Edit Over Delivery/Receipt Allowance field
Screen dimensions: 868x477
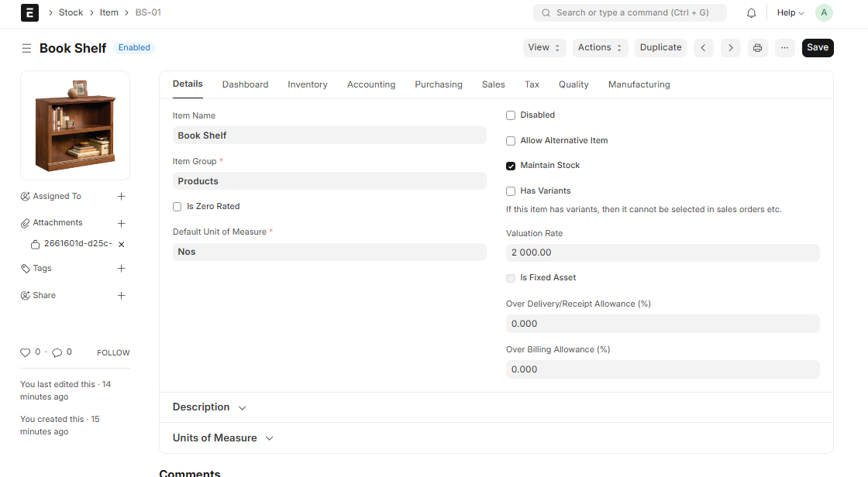[x=663, y=324]
